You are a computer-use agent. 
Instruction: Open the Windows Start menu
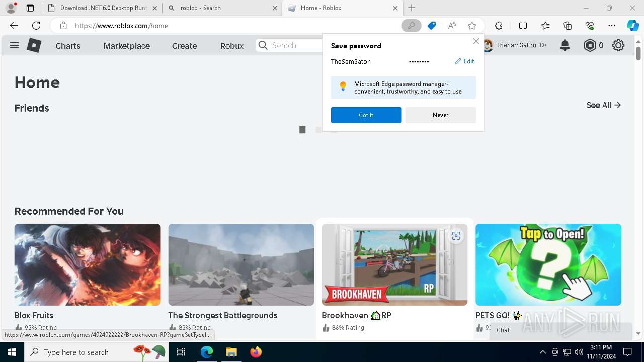coord(12,352)
